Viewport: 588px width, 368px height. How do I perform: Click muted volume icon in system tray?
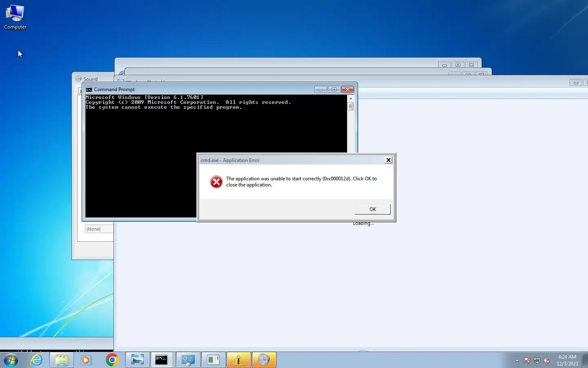click(x=547, y=360)
